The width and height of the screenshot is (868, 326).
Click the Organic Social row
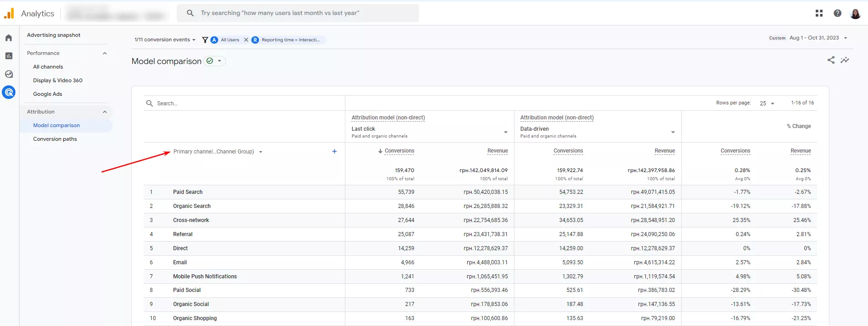(480, 304)
